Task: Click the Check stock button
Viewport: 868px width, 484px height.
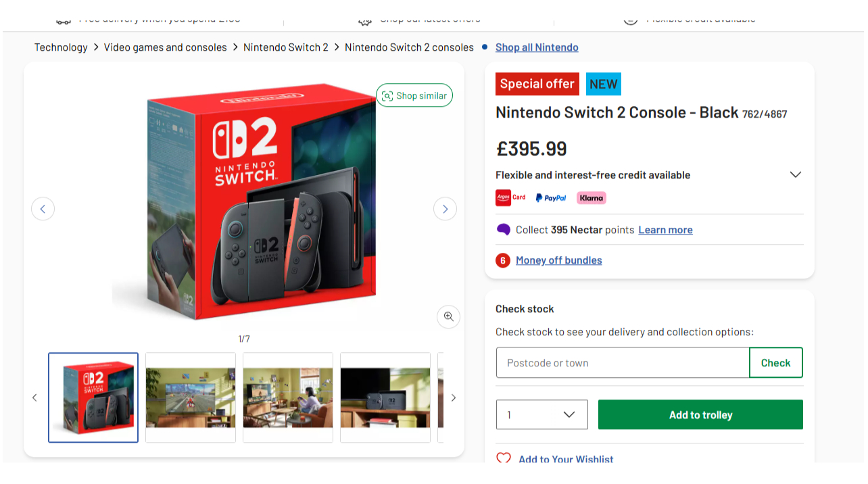Action: [775, 362]
